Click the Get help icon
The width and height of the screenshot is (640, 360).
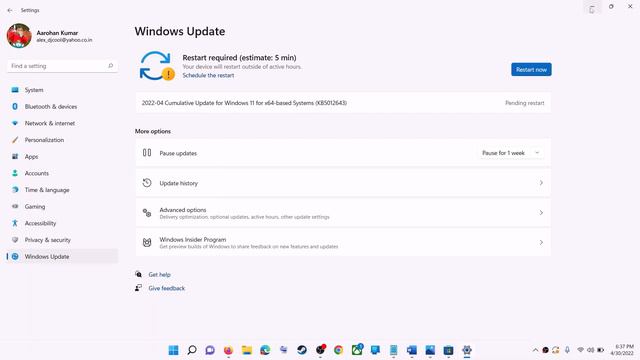click(139, 274)
